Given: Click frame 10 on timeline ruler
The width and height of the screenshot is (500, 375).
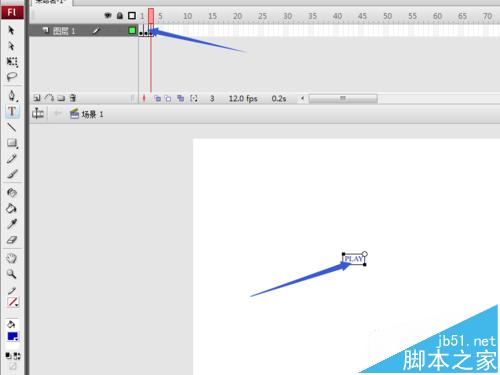Looking at the screenshot, I should click(188, 16).
